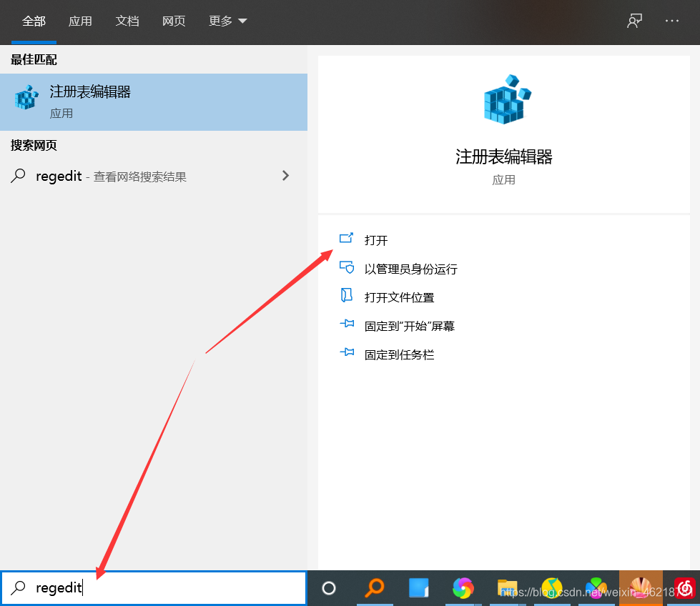
Task: Click into the regedit search input box
Action: click(x=154, y=587)
